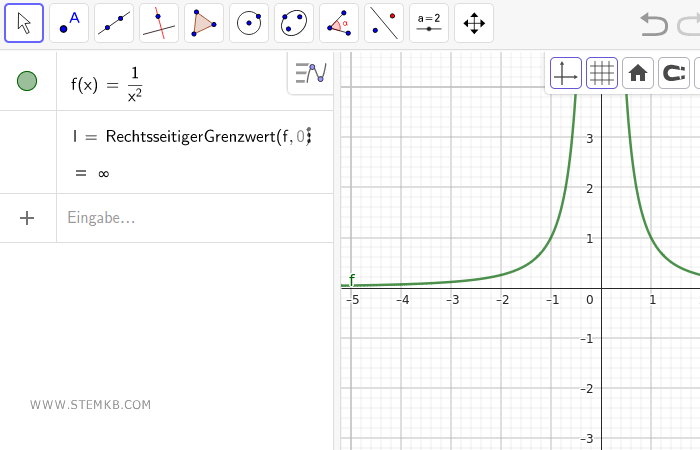Select the Angle tool

point(339,23)
